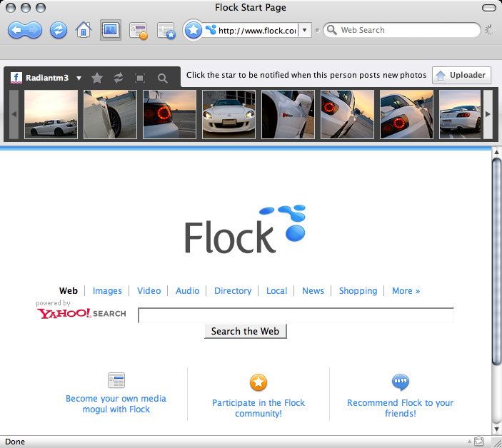Click the media mogul blog icon
The width and height of the screenshot is (502, 448).
[116, 380]
